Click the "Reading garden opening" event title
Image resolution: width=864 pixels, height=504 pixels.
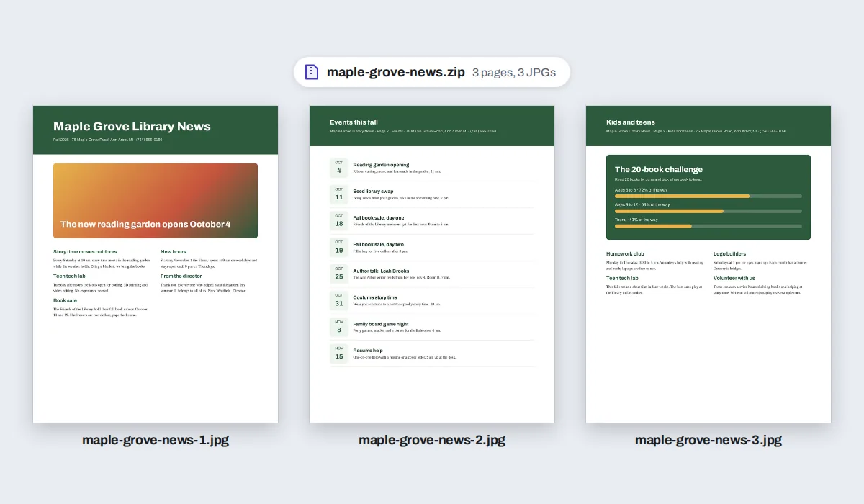[381, 165]
